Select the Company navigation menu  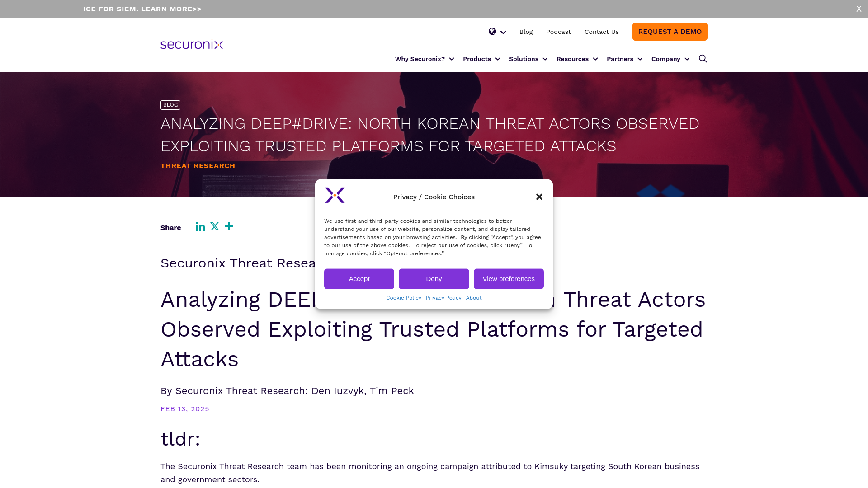pos(670,58)
